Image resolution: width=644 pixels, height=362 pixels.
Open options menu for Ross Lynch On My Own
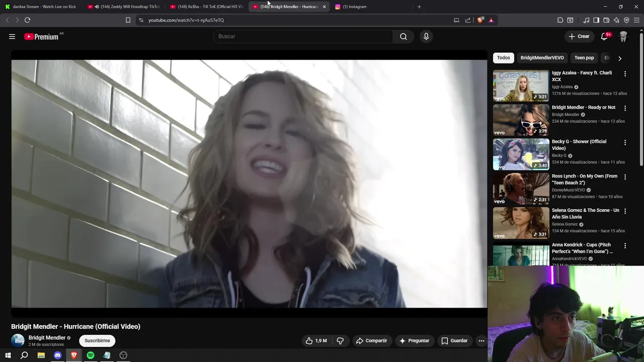tap(625, 177)
